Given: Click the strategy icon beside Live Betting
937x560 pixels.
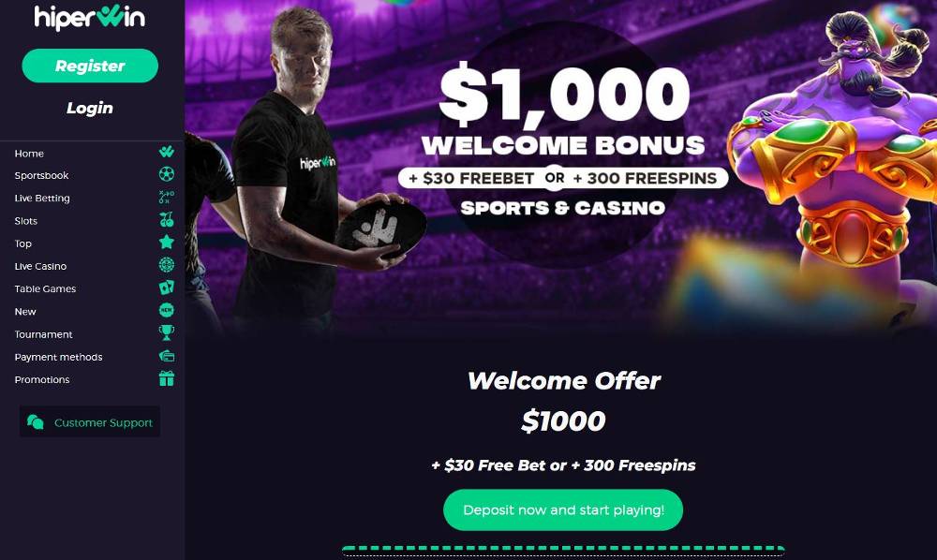Looking at the screenshot, I should point(167,197).
